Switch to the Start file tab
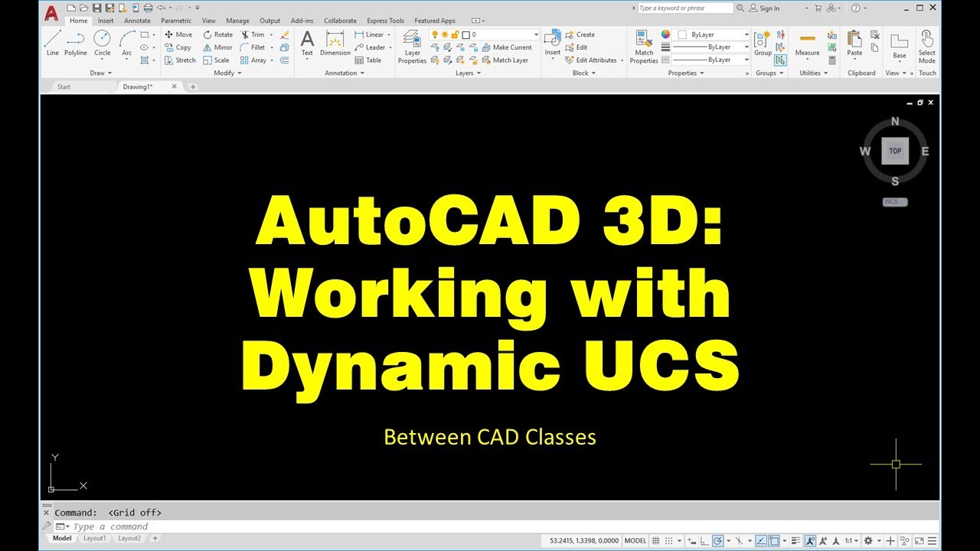 pos(64,86)
